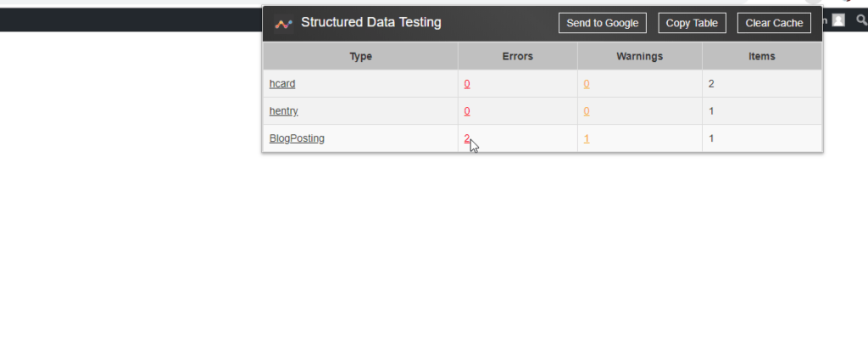Viewport: 868px width, 342px height.
Task: Click the hentry warnings count link
Action: (x=587, y=111)
